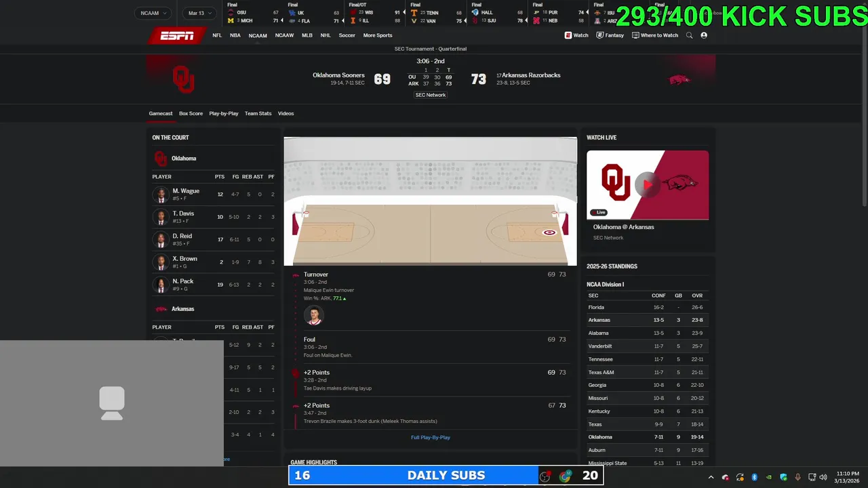Click the shot marker on the court graphic

[x=549, y=232]
